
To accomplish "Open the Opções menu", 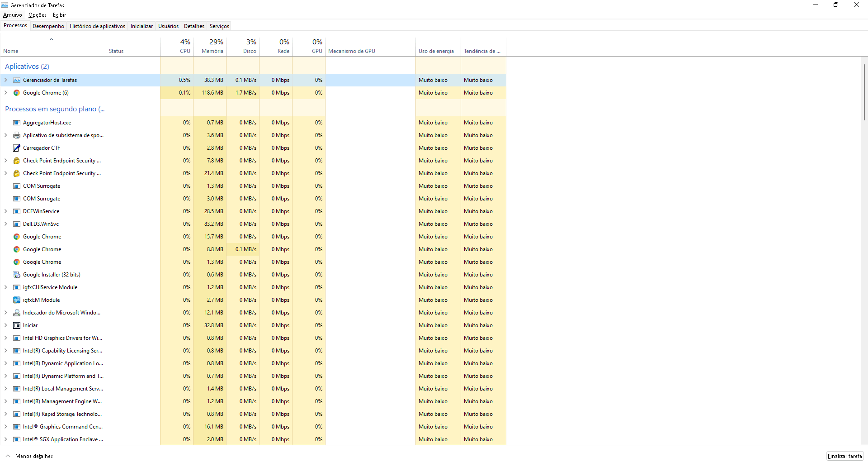I will point(38,15).
